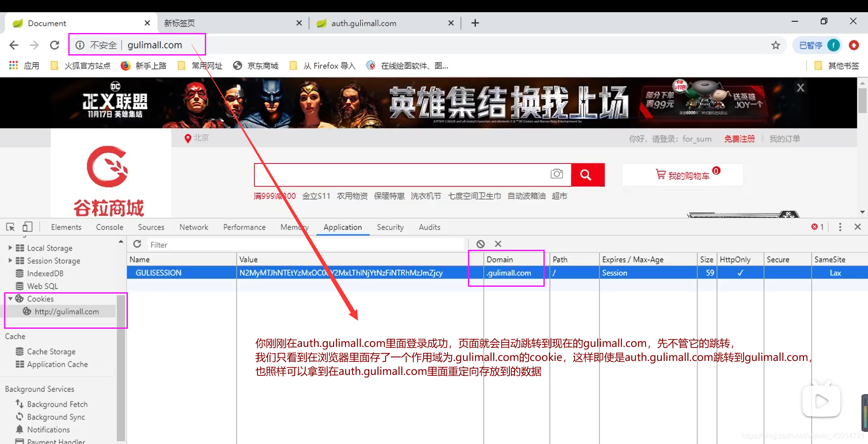Open the new tab plus button
868x444 pixels.
tap(475, 23)
